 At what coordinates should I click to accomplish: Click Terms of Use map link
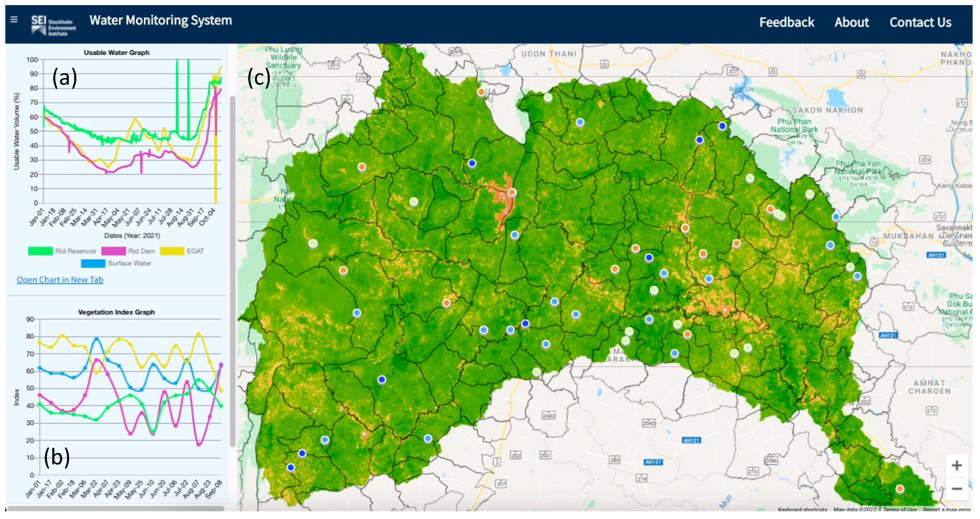(x=900, y=510)
